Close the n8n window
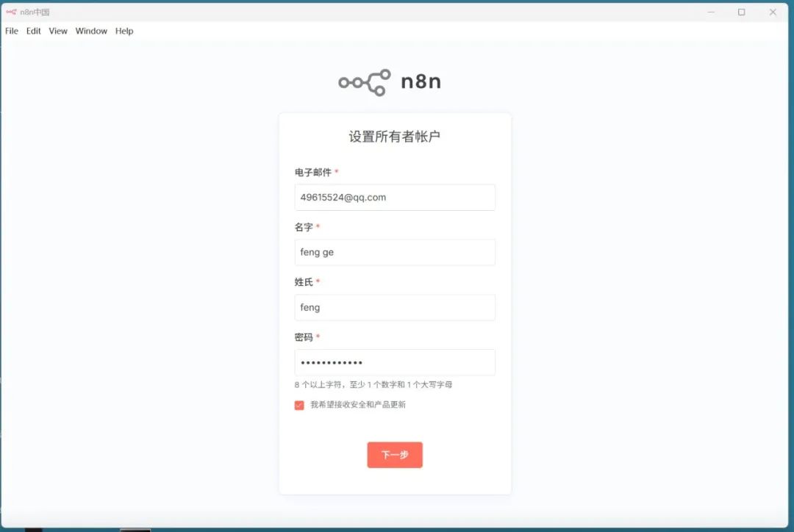 pyautogui.click(x=773, y=12)
